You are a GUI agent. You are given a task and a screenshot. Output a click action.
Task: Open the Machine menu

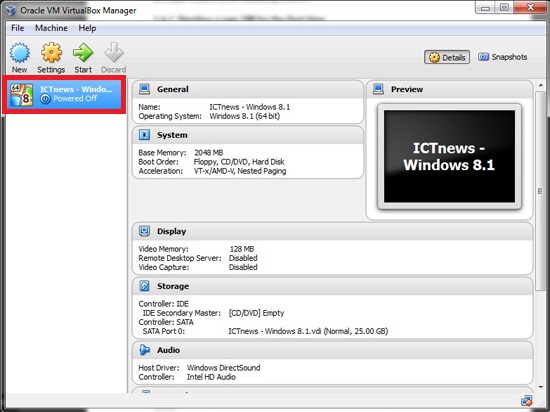click(51, 28)
